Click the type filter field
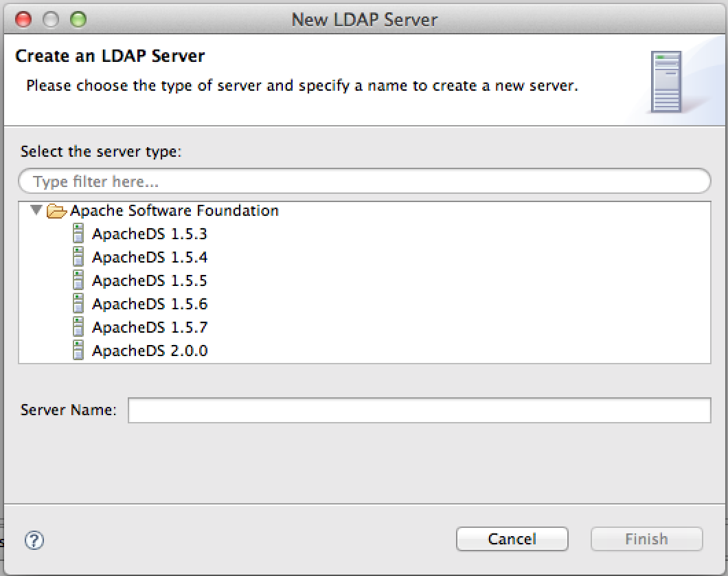 tap(364, 181)
